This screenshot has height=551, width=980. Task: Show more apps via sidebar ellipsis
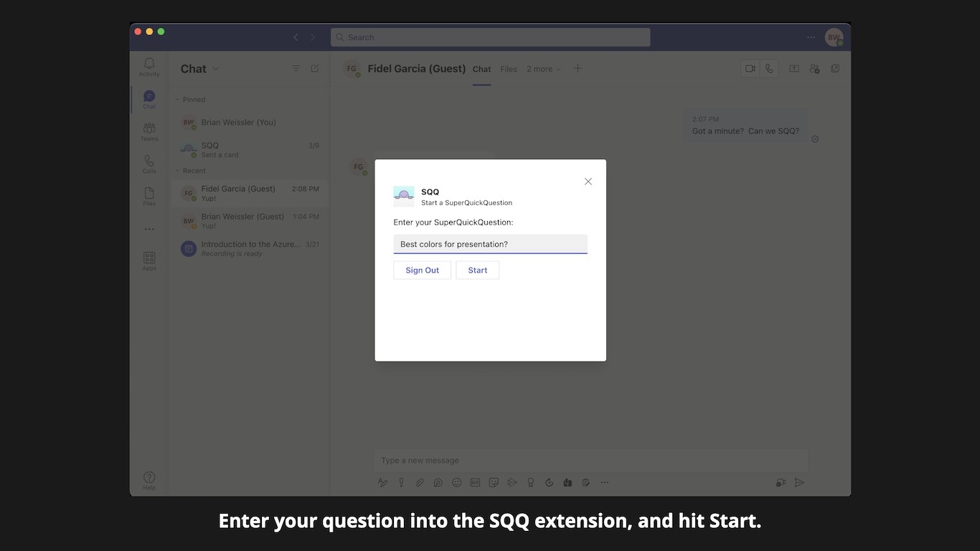pyautogui.click(x=149, y=229)
